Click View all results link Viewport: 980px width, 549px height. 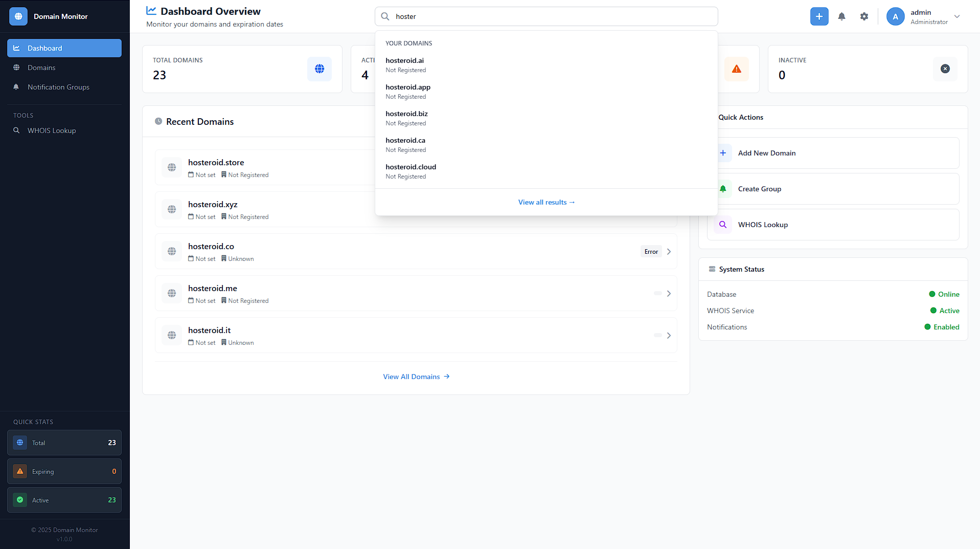point(546,202)
